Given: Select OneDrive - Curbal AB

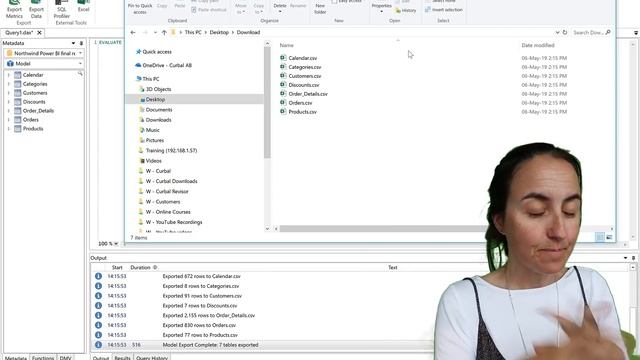Looking at the screenshot, I should [x=163, y=65].
